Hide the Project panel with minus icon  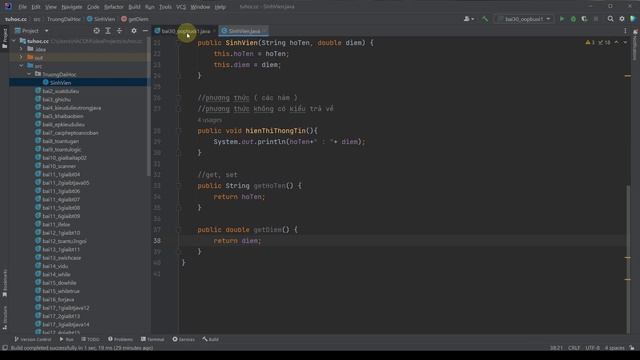pyautogui.click(x=145, y=31)
